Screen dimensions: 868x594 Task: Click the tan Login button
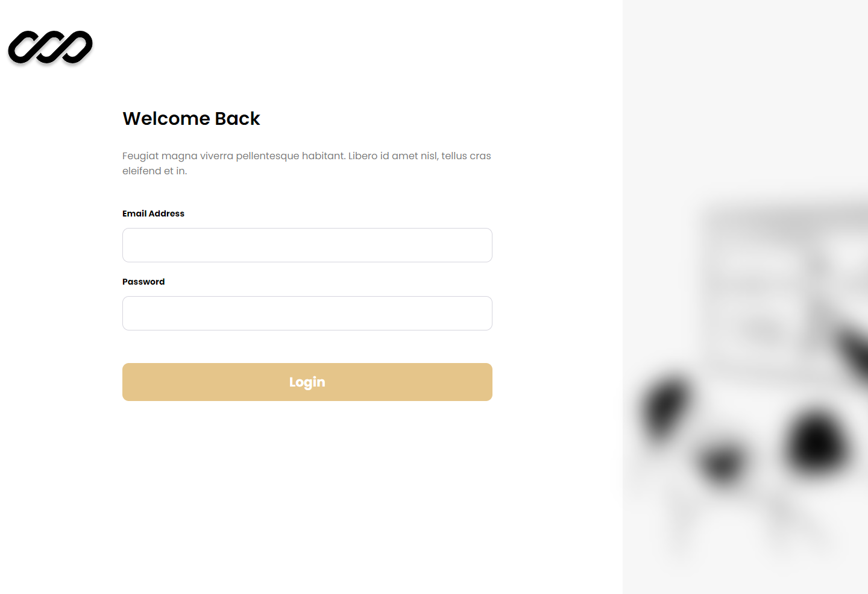pyautogui.click(x=307, y=382)
